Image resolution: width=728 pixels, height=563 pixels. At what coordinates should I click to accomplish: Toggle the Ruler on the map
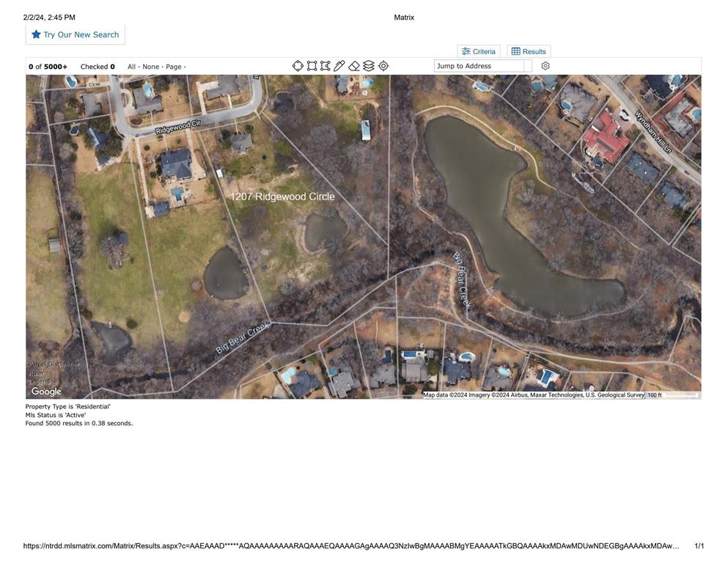37,373
